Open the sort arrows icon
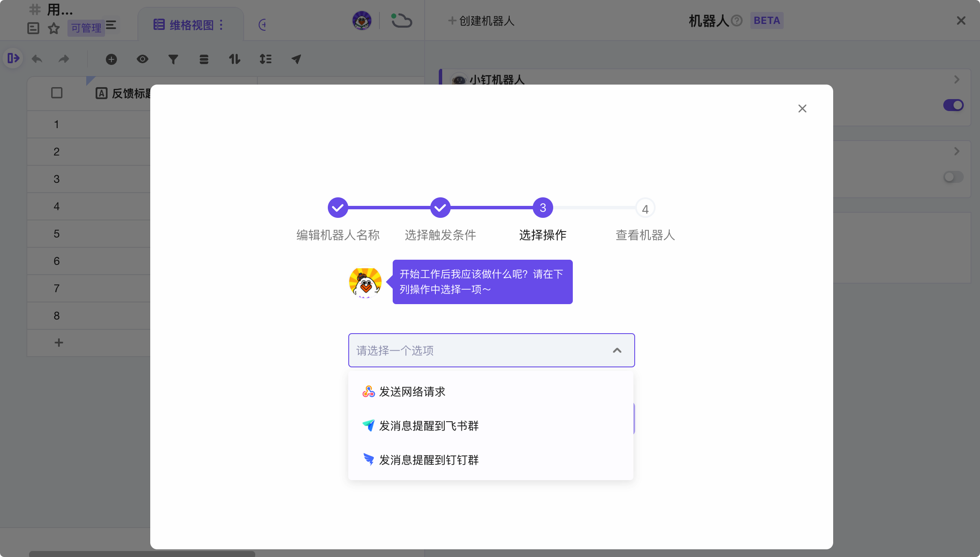Screen dimensions: 980x557 235,59
